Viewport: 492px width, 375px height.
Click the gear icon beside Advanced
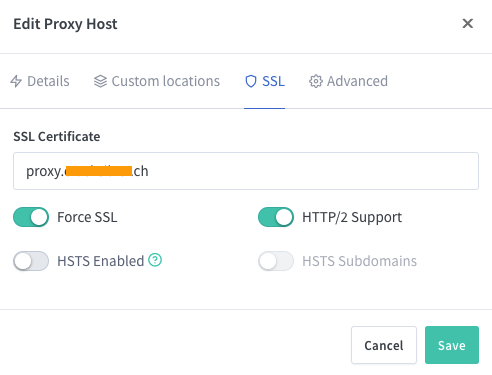click(x=316, y=81)
